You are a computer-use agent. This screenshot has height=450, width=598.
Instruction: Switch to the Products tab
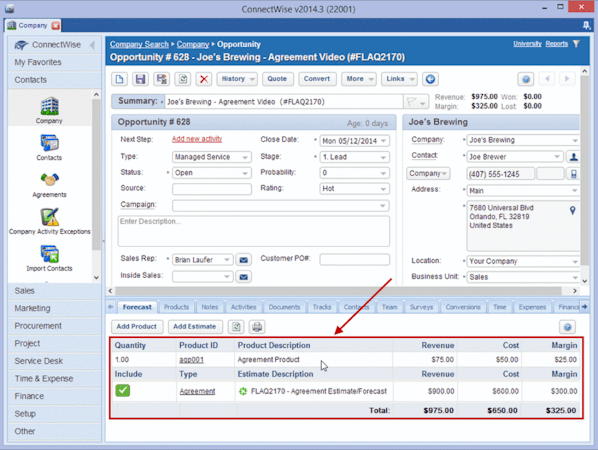click(x=176, y=307)
